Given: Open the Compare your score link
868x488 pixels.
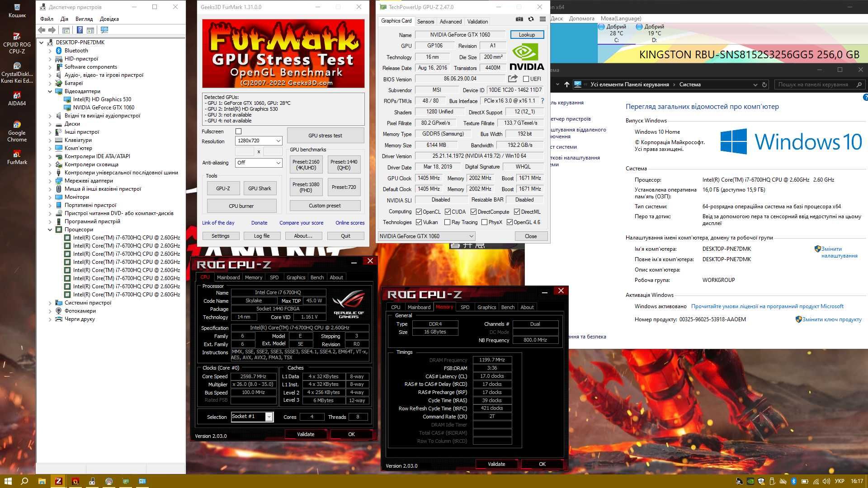Looking at the screenshot, I should coord(301,223).
